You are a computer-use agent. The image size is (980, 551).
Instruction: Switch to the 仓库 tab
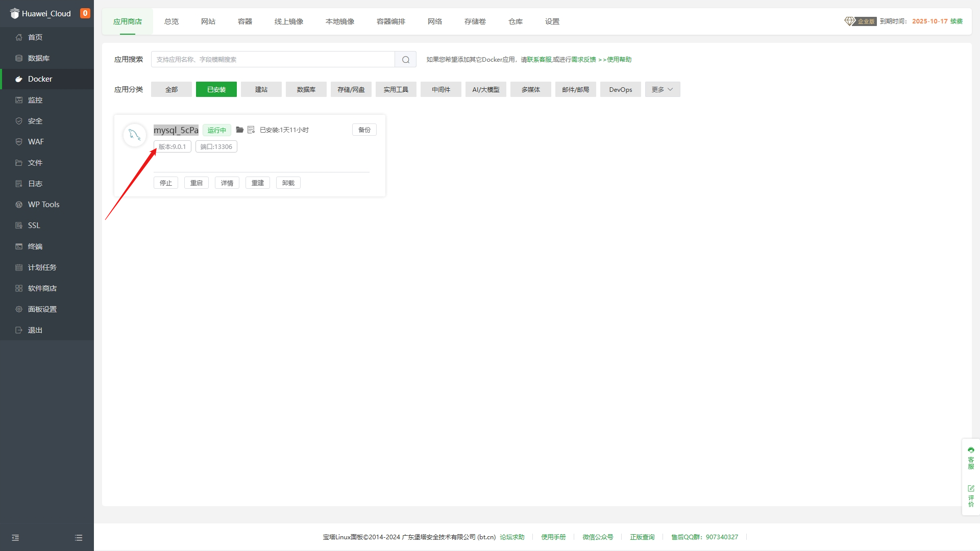[516, 21]
